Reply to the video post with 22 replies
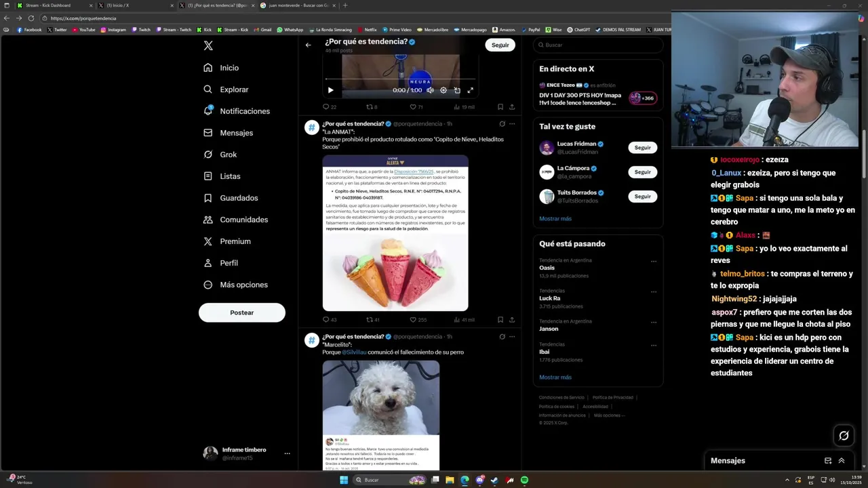Screen dimensions: 868x488 (x=329, y=107)
